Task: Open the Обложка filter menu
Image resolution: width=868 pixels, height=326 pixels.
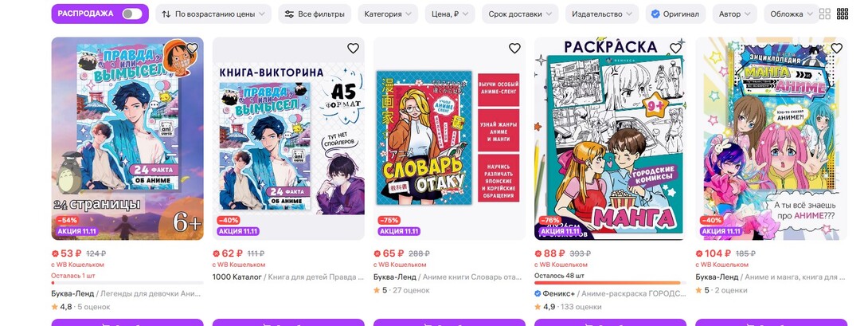Action: click(x=791, y=14)
